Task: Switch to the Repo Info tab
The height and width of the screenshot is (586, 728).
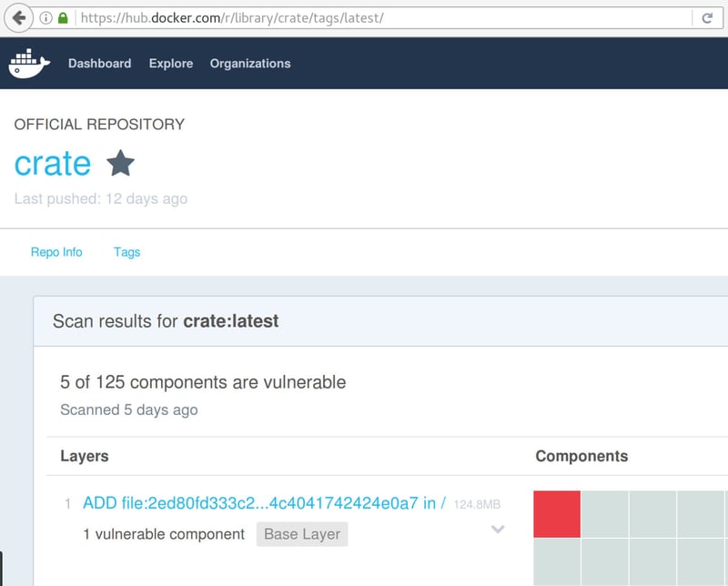Action: click(x=56, y=252)
